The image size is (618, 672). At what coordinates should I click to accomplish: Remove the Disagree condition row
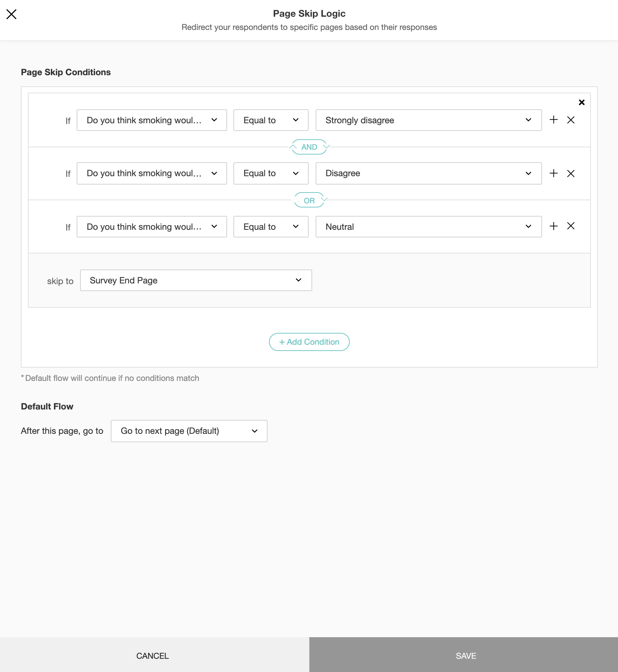tap(571, 173)
